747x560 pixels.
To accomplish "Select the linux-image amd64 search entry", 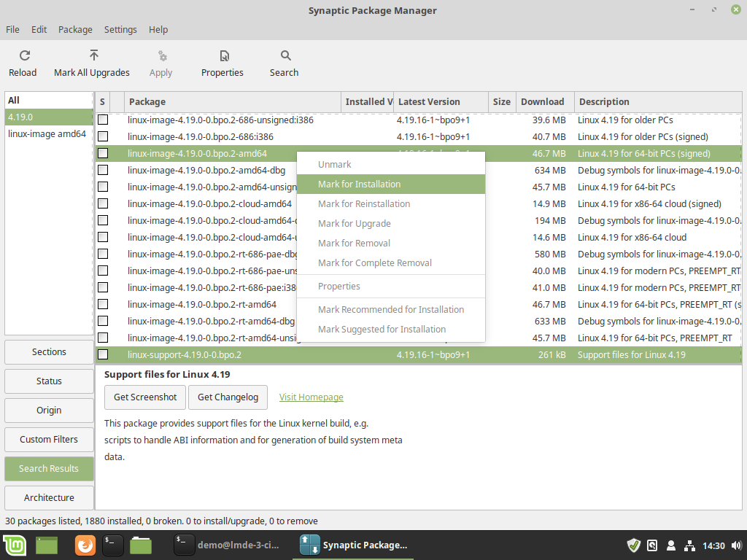I will pos(49,134).
